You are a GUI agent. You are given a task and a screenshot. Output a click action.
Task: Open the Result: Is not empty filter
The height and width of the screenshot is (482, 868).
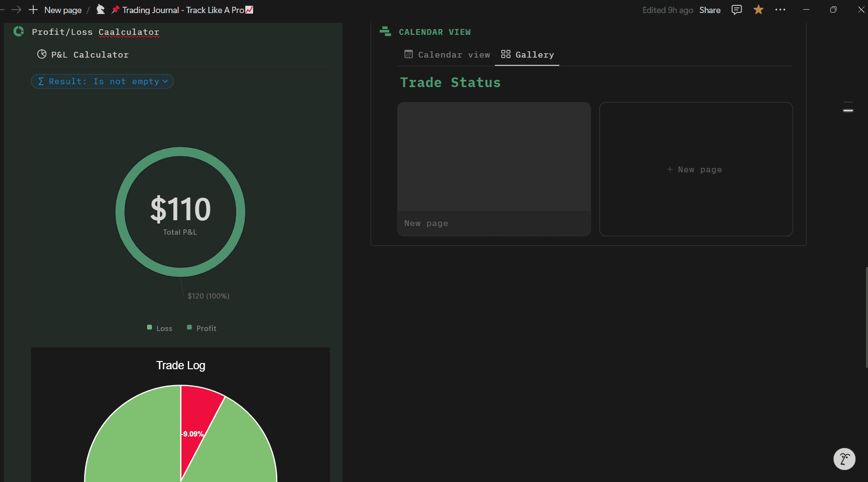(x=102, y=81)
